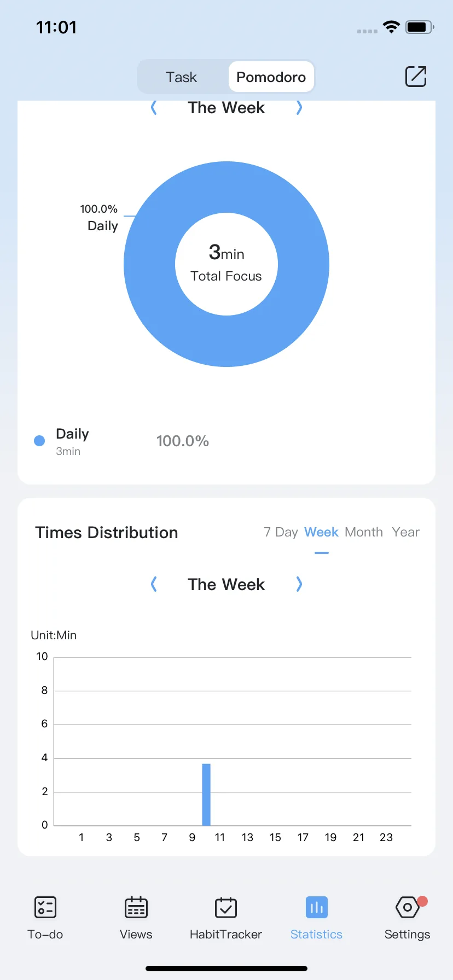453x980 pixels.
Task: Go to previous week in Times Distribution
Action: (154, 585)
